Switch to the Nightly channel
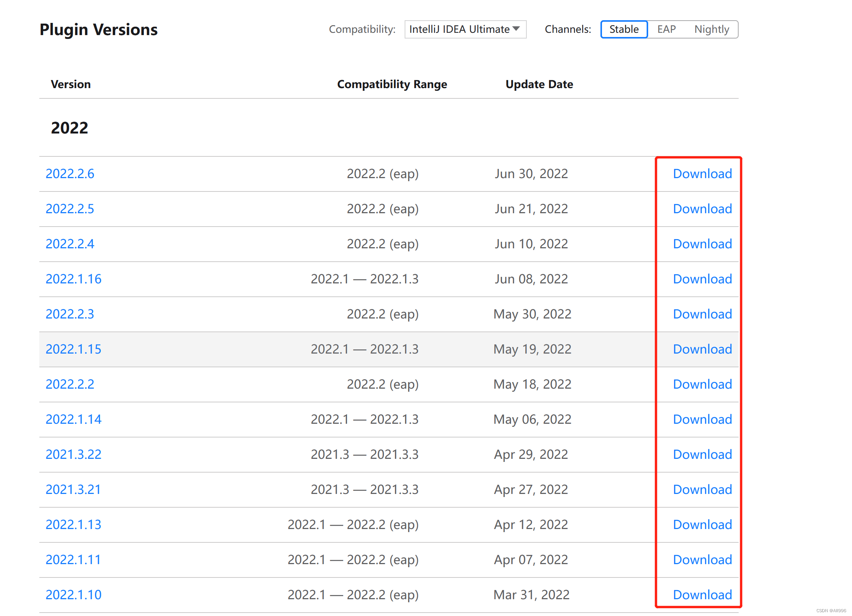Image resolution: width=852 pixels, height=616 pixels. point(712,29)
